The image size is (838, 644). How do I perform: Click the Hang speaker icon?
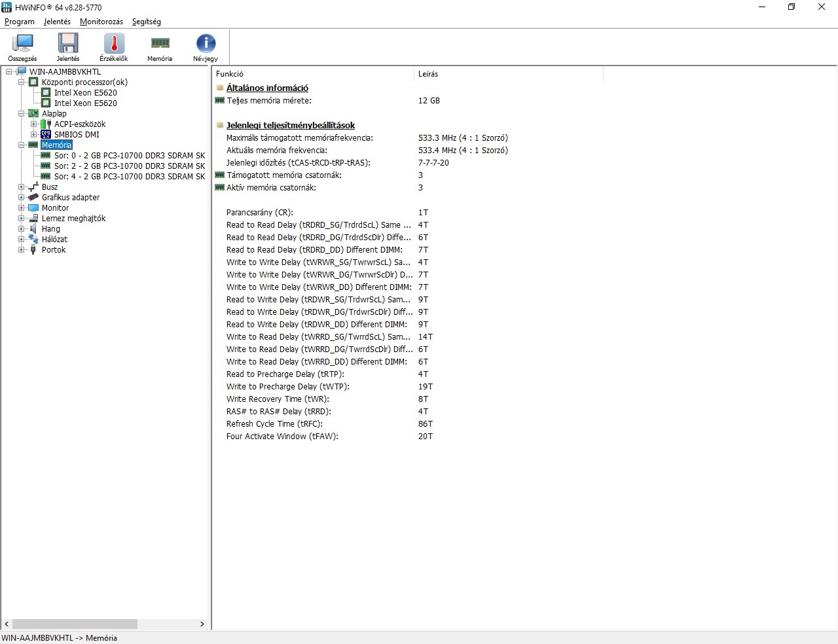33,228
